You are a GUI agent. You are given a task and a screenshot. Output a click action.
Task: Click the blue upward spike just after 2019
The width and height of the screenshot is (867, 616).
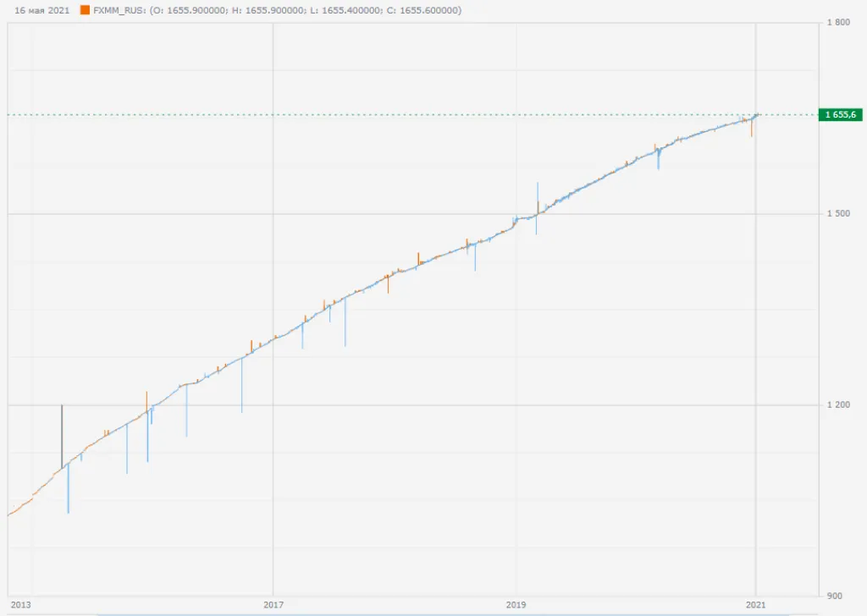coord(537,196)
